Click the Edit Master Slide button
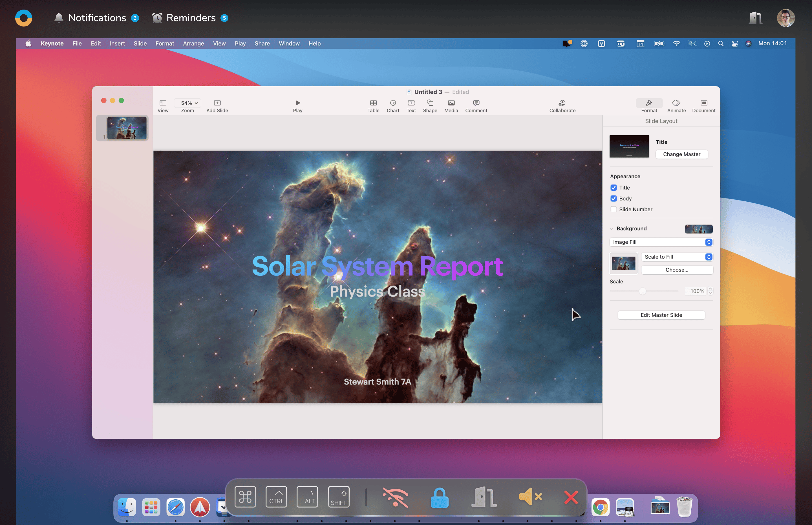812x525 pixels. 661,315
